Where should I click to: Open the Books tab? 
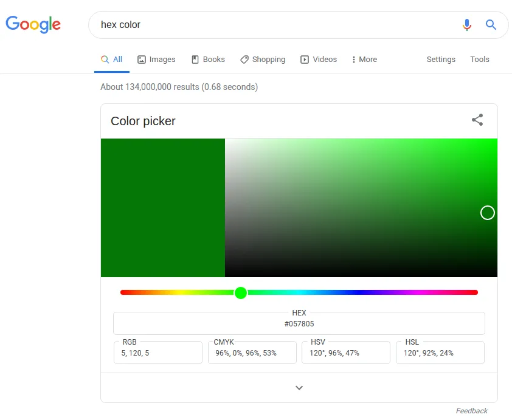click(208, 60)
